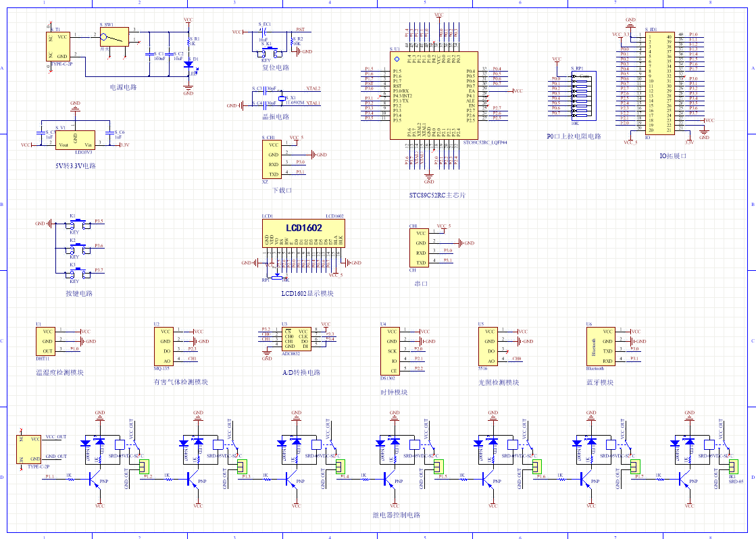756x539 pixels.
Task: Click the LDO3V3 voltage regulator block
Action: click(75, 138)
